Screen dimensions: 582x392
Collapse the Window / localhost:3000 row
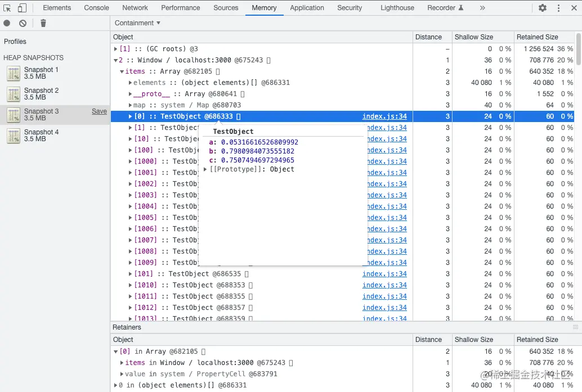click(x=115, y=60)
